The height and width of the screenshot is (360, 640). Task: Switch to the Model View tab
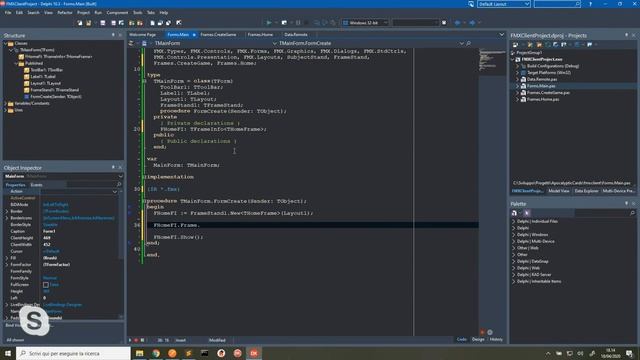559,191
